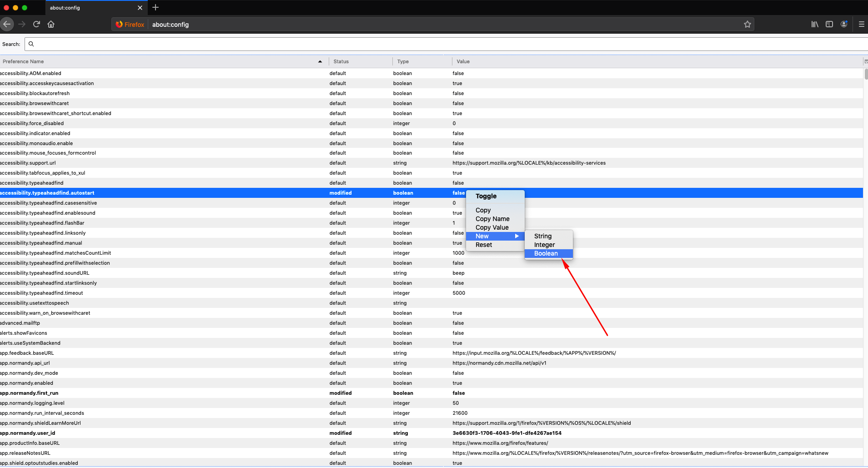Reload the about:config page
Viewport: 868px width, 468px height.
(x=36, y=24)
